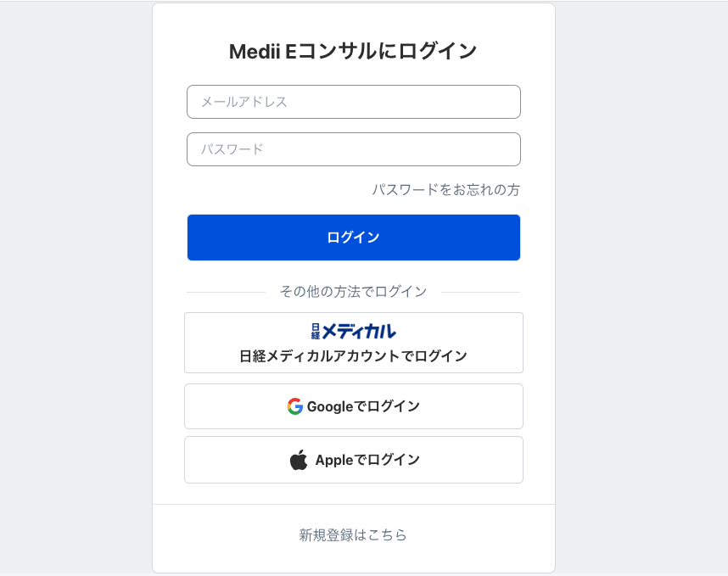Open the 新規登録はこちら registration link
Image resolution: width=728 pixels, height=576 pixels.
353,535
